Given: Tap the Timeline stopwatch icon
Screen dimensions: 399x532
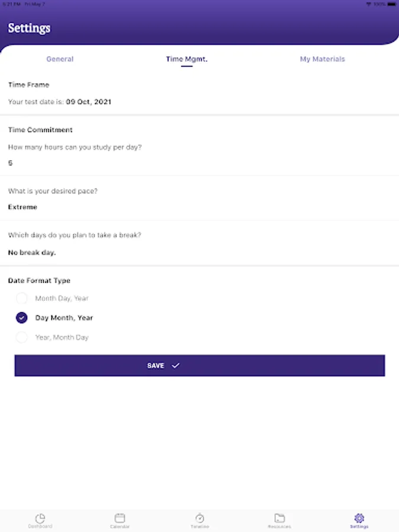Looking at the screenshot, I should pyautogui.click(x=199, y=518).
